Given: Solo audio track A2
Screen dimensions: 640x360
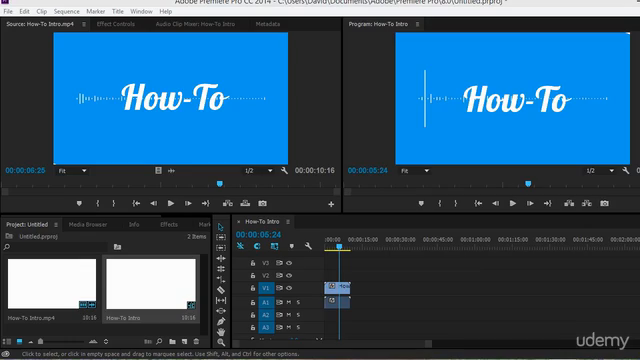Looking at the screenshot, I should click(298, 315).
